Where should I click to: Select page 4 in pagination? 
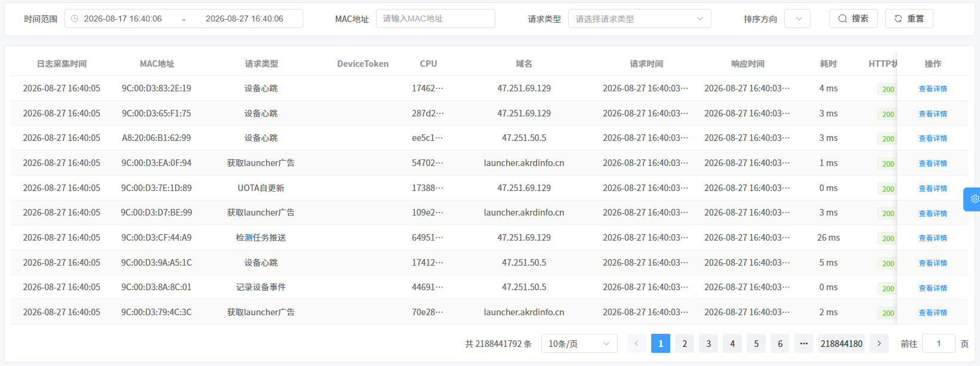click(732, 343)
